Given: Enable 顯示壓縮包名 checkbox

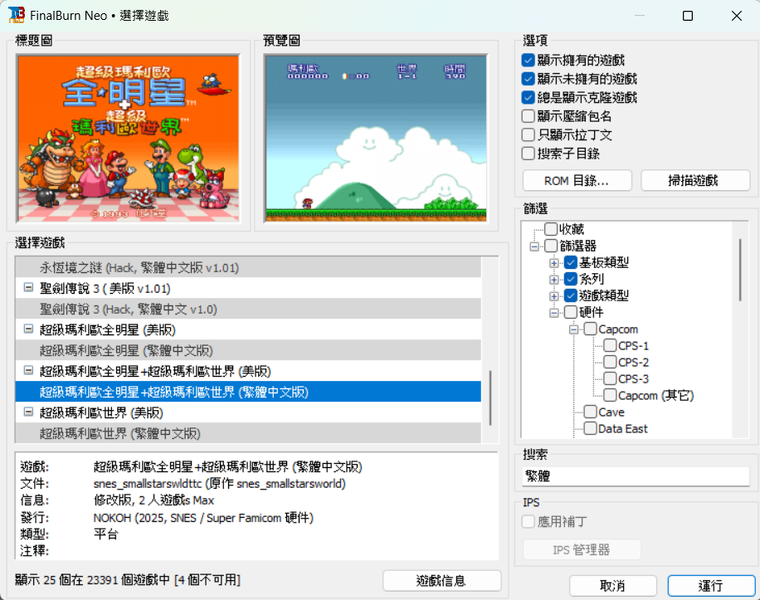Looking at the screenshot, I should [x=528, y=116].
